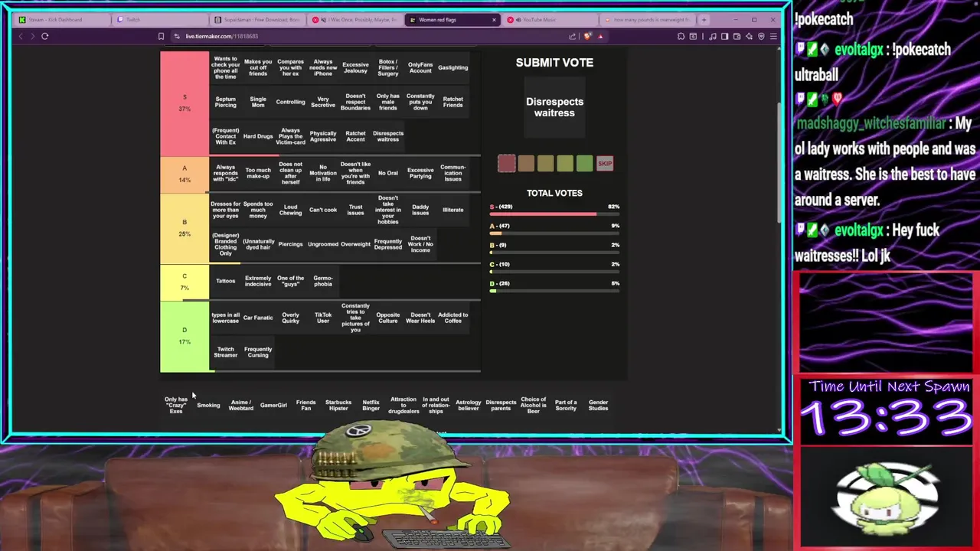Click the SKIP vote button
Image resolution: width=980 pixels, height=551 pixels.
605,163
